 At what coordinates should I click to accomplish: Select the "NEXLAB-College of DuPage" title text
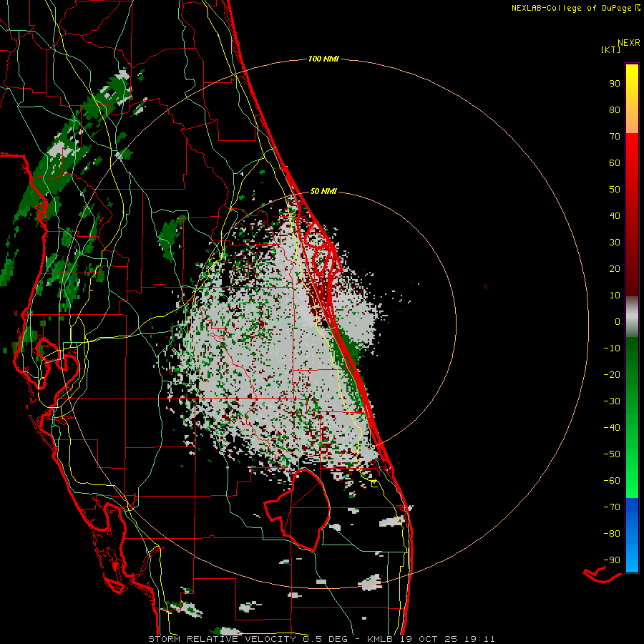click(x=572, y=8)
